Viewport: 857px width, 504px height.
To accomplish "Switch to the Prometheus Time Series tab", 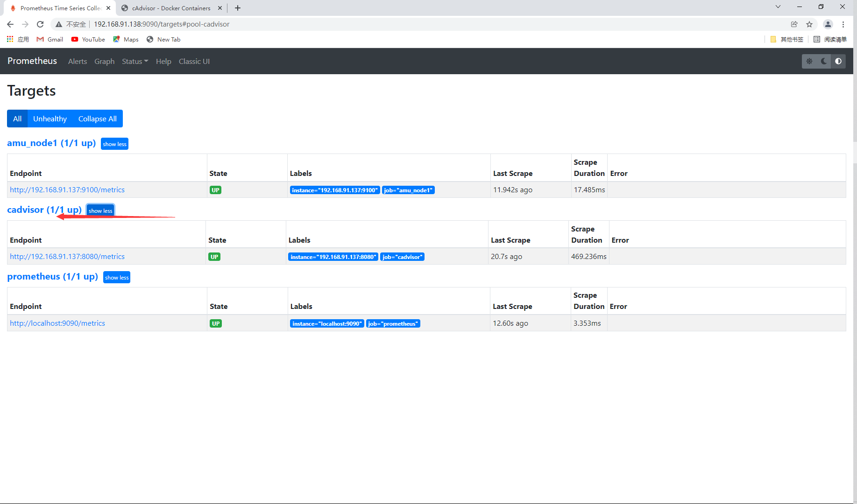I will click(60, 8).
